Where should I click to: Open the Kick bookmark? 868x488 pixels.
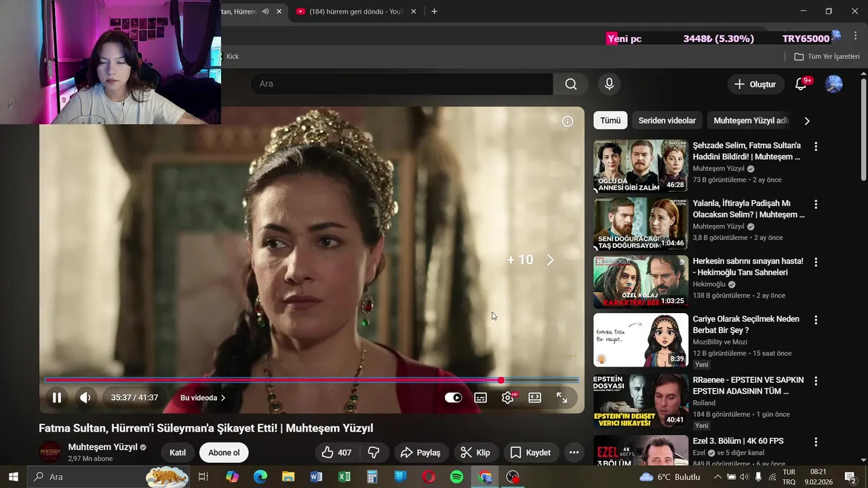coord(231,56)
